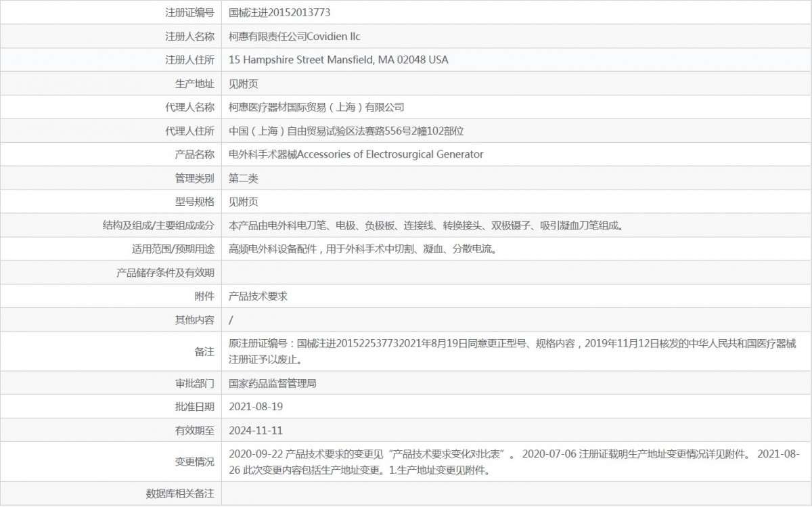The width and height of the screenshot is (812, 507).
Task: Select the 型号规格 label cell
Action: [x=195, y=202]
